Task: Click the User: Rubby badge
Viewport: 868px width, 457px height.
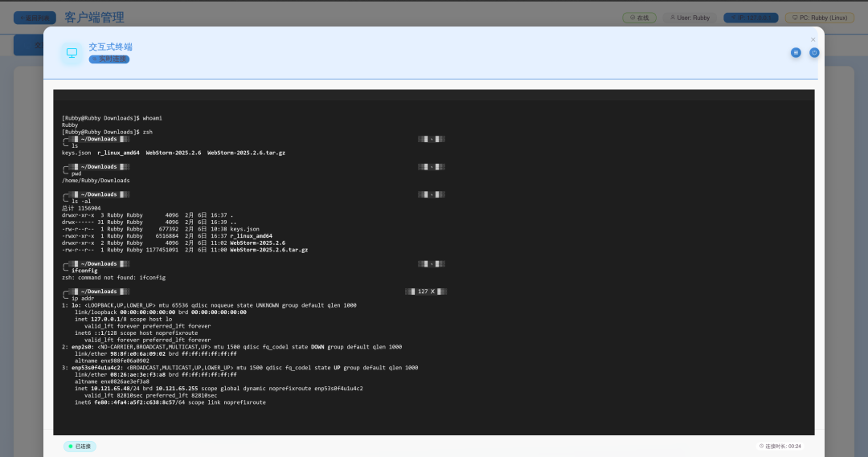Action: (x=690, y=18)
